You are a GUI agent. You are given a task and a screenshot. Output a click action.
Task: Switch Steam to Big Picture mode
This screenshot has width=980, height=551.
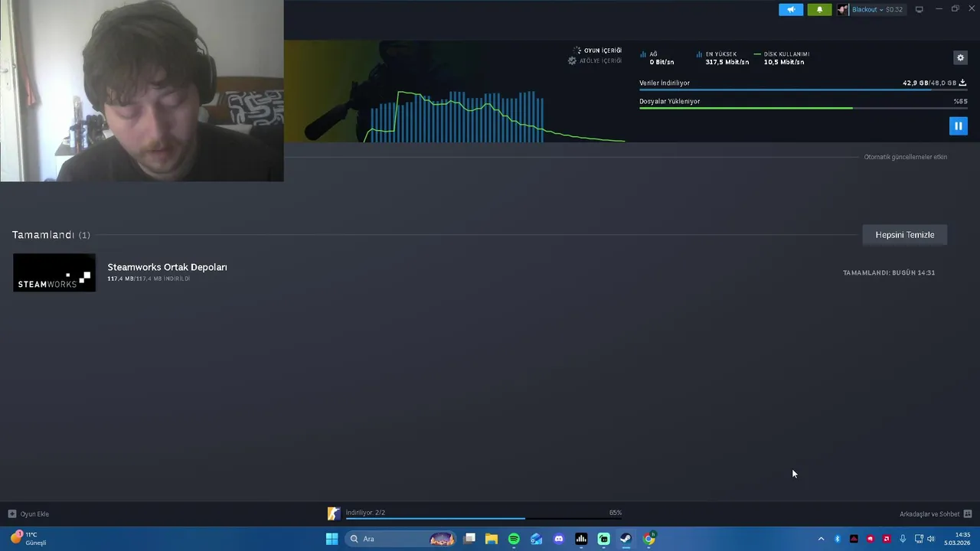919,9
